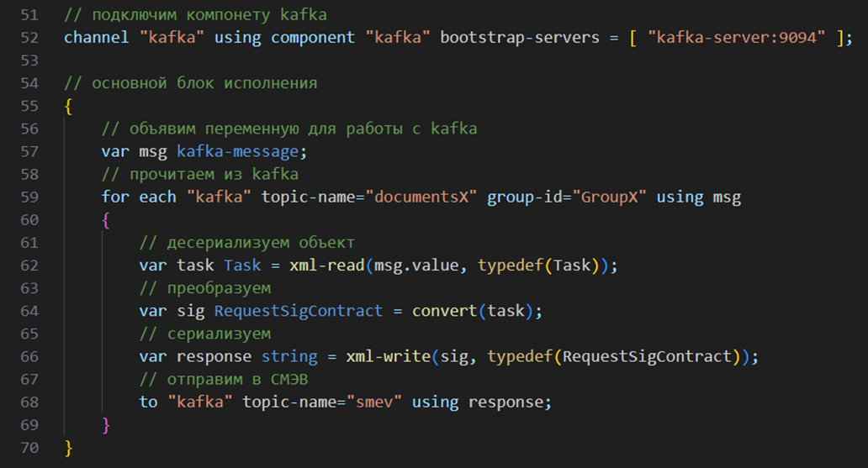Image resolution: width=868 pixels, height=468 pixels.
Task: Click the pink opening brace on line 60
Action: pyautogui.click(x=106, y=220)
